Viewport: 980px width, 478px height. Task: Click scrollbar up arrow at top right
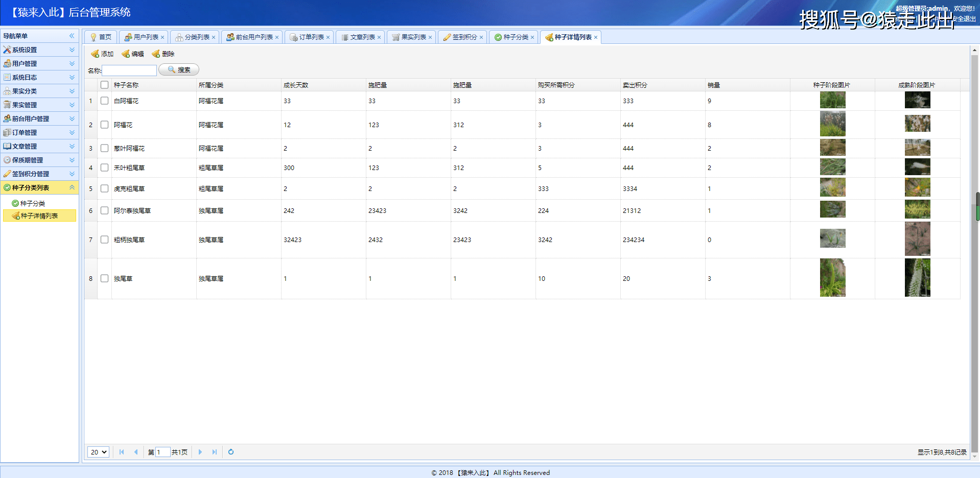point(974,51)
